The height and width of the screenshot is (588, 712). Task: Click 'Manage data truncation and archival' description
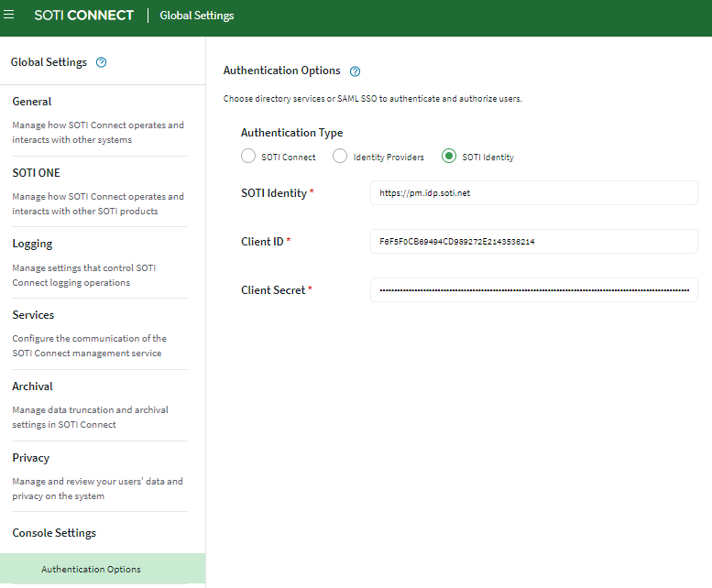(91, 417)
